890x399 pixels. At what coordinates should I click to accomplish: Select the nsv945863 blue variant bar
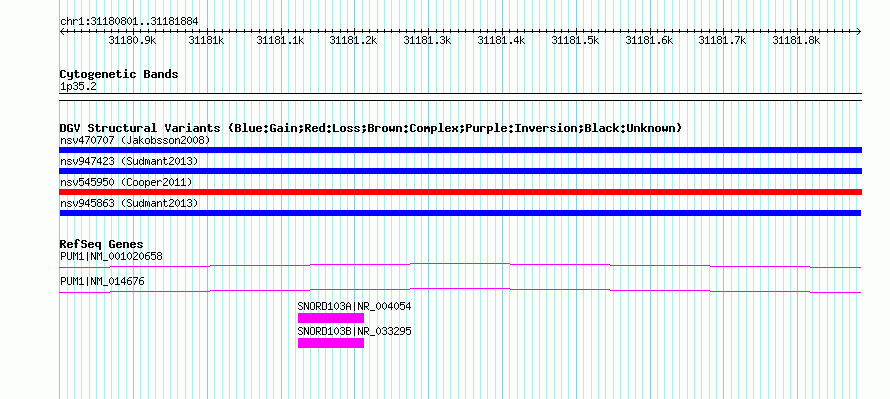[460, 213]
